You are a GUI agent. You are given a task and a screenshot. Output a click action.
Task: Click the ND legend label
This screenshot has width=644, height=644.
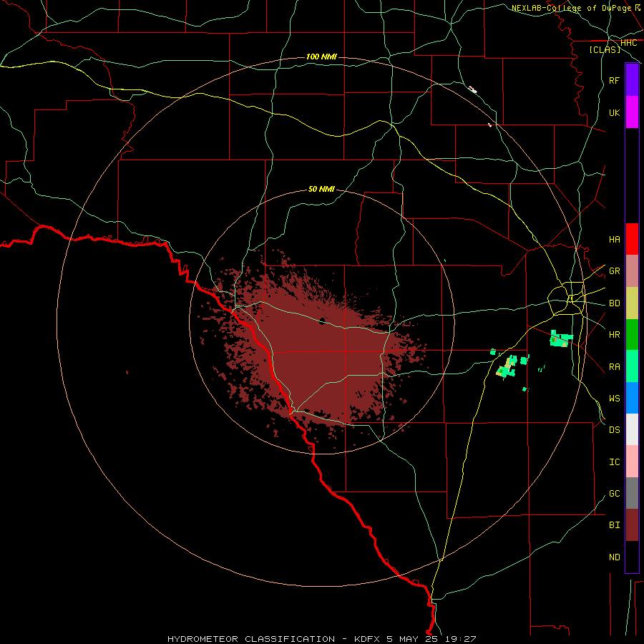click(614, 557)
